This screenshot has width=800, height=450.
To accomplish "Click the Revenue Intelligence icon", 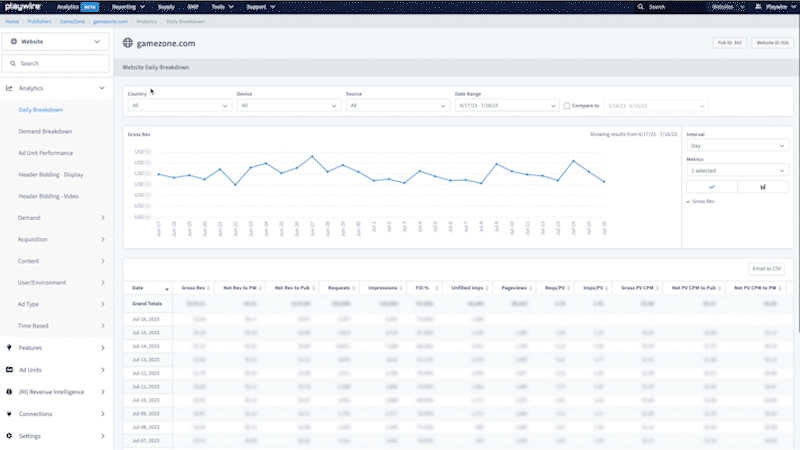I will [x=9, y=392].
